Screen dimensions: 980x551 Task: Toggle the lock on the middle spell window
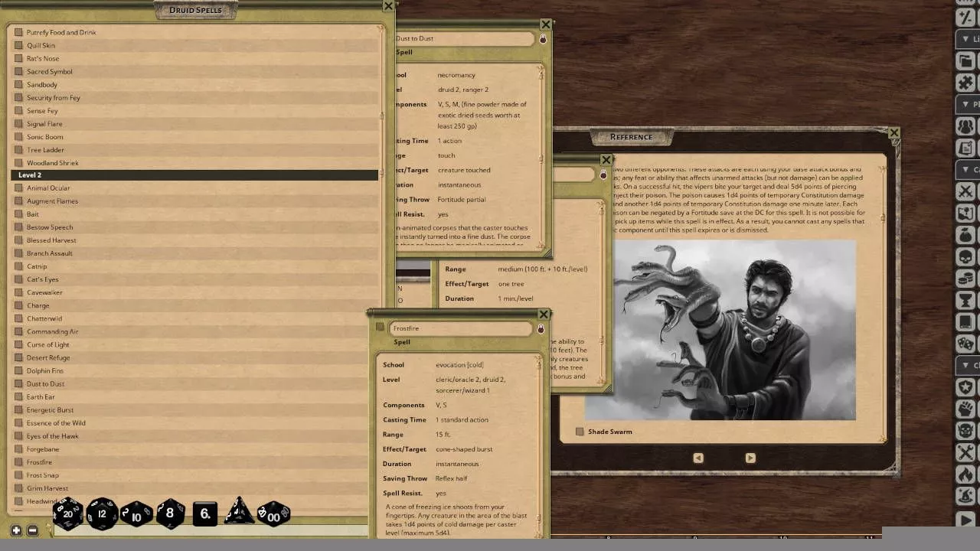[603, 174]
